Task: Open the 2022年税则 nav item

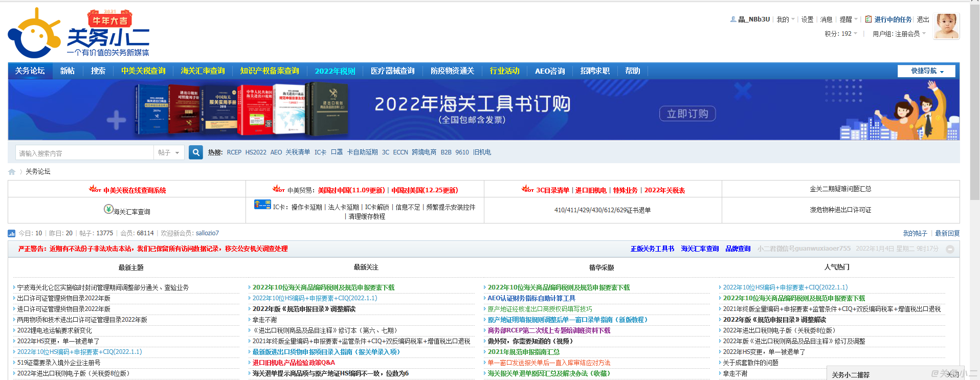Action: pos(335,71)
